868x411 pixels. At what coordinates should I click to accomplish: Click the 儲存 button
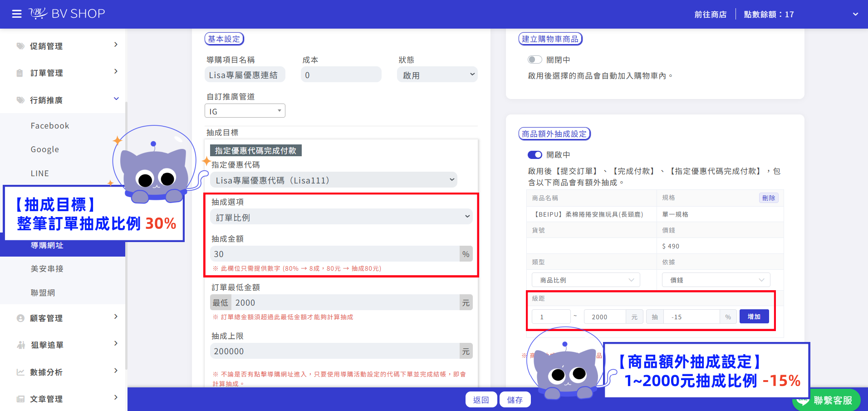tap(515, 400)
